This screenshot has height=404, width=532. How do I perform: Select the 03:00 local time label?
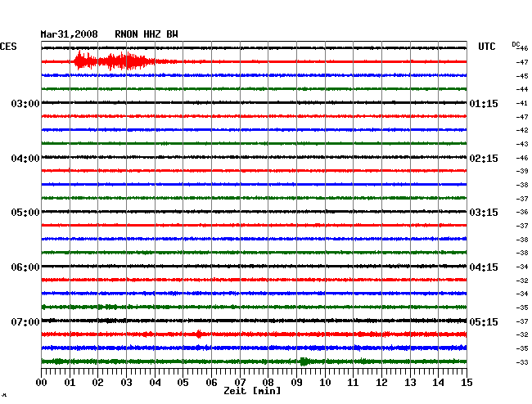tap(25, 103)
